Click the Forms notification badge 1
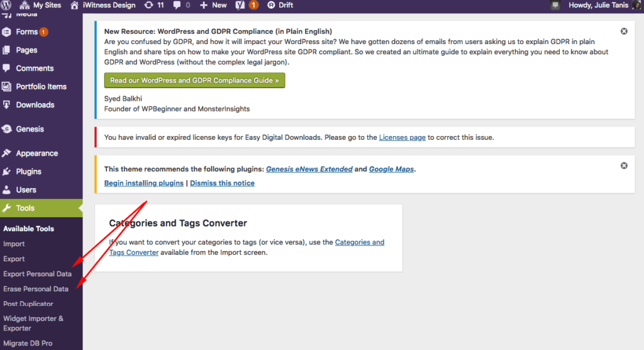This screenshot has width=644, height=350. coord(43,31)
